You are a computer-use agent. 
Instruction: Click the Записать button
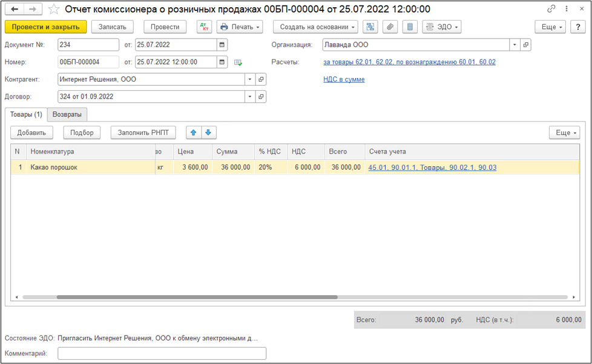click(112, 27)
